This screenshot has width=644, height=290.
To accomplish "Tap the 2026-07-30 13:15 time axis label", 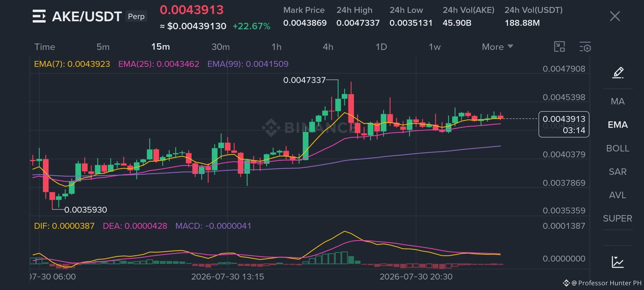I will click(x=228, y=277).
